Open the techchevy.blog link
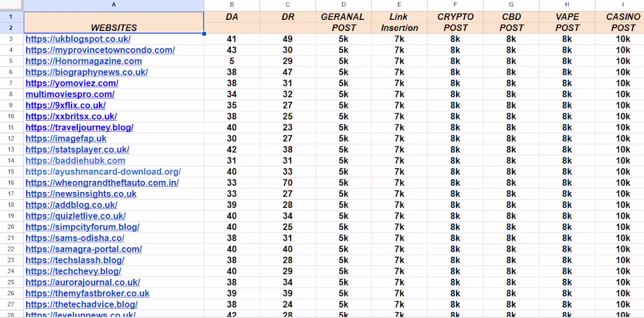The width and height of the screenshot is (644, 318). [73, 272]
